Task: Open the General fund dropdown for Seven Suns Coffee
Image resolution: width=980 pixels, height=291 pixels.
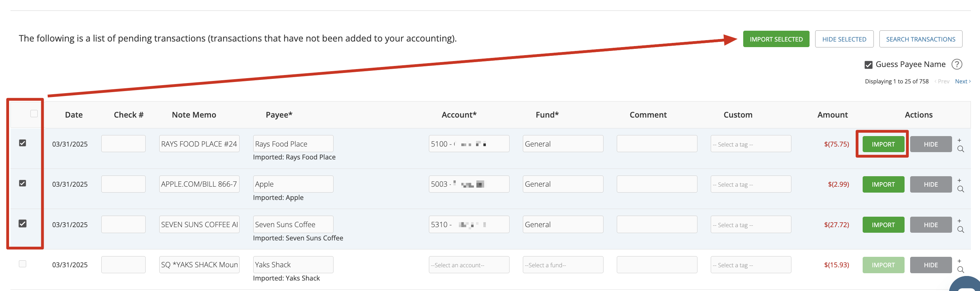Action: [563, 224]
